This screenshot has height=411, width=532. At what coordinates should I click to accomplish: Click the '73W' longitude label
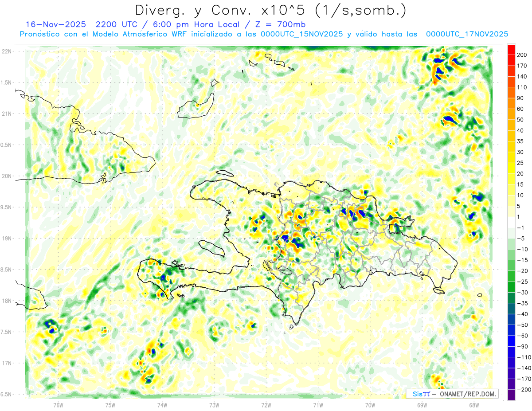214,405
